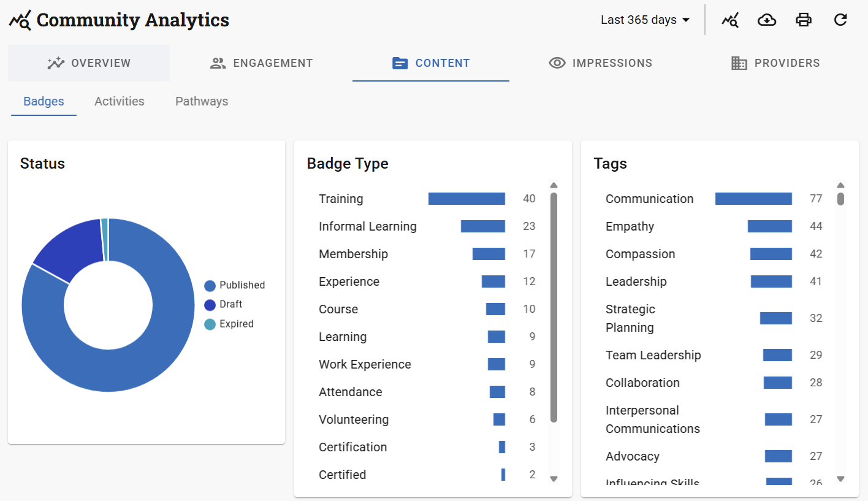Click the Communication tag bar

[x=753, y=199]
